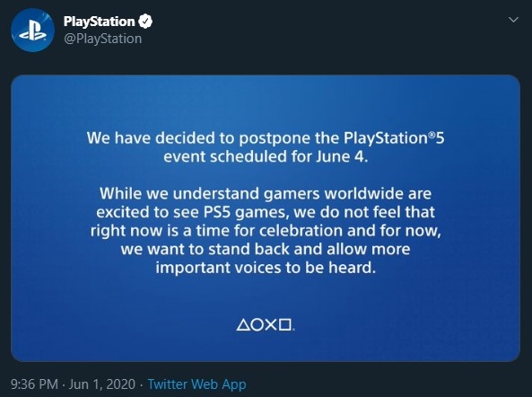
Task: Click the circle symbol in the image
Action: coord(257,325)
